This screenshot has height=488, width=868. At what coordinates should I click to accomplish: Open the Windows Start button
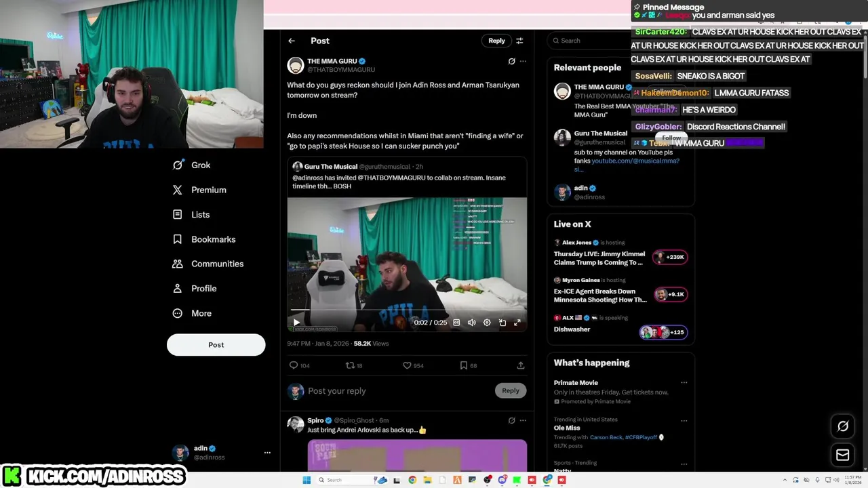coord(307,480)
